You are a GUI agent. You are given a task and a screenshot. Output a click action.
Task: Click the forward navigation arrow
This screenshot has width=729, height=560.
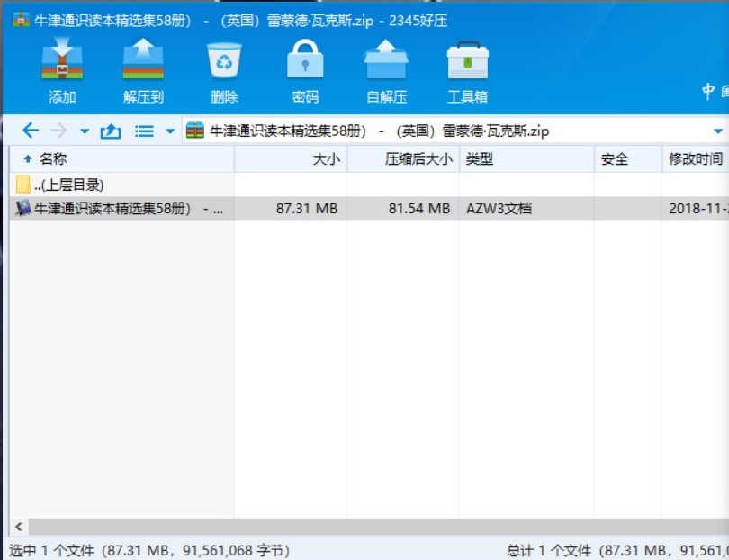click(59, 131)
